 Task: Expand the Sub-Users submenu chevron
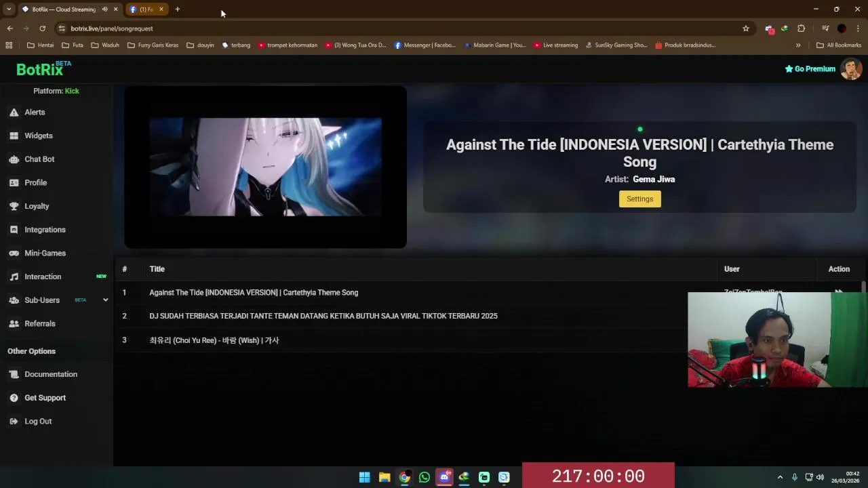coord(105,300)
